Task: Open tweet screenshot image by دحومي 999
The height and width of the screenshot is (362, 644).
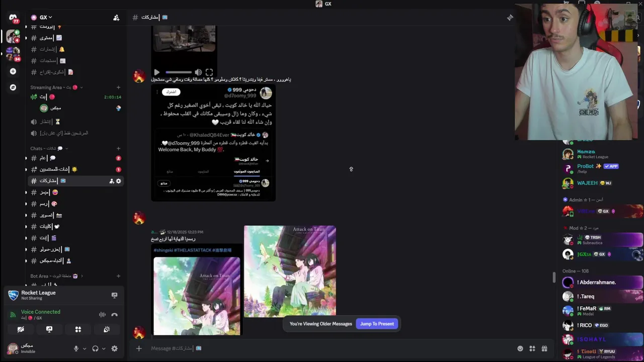Action: coord(213,143)
